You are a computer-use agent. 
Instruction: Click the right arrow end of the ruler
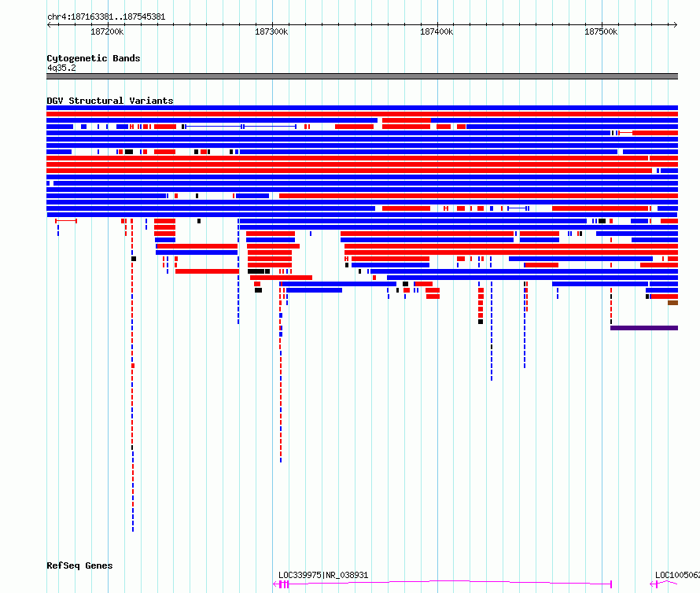[676, 24]
